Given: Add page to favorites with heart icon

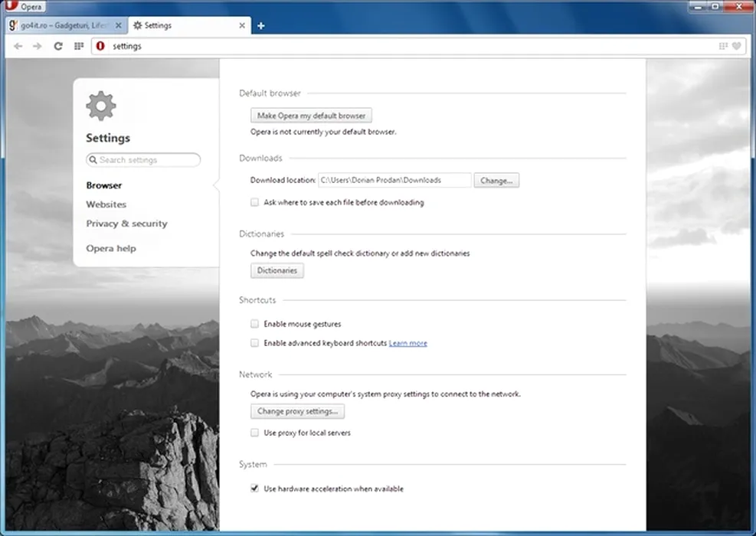Looking at the screenshot, I should [736, 46].
